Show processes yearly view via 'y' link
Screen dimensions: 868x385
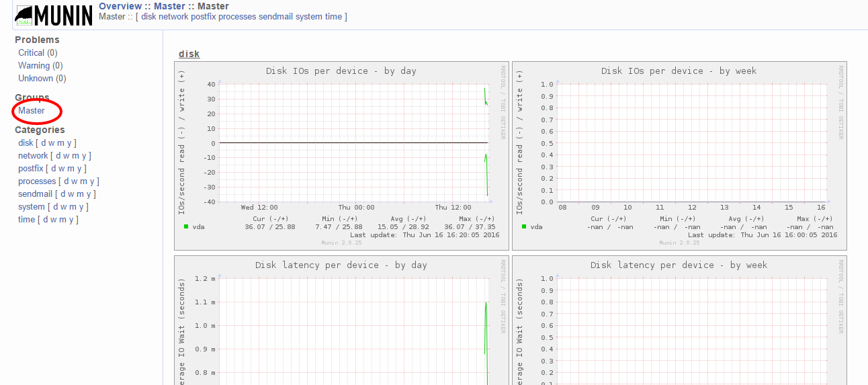[92, 181]
